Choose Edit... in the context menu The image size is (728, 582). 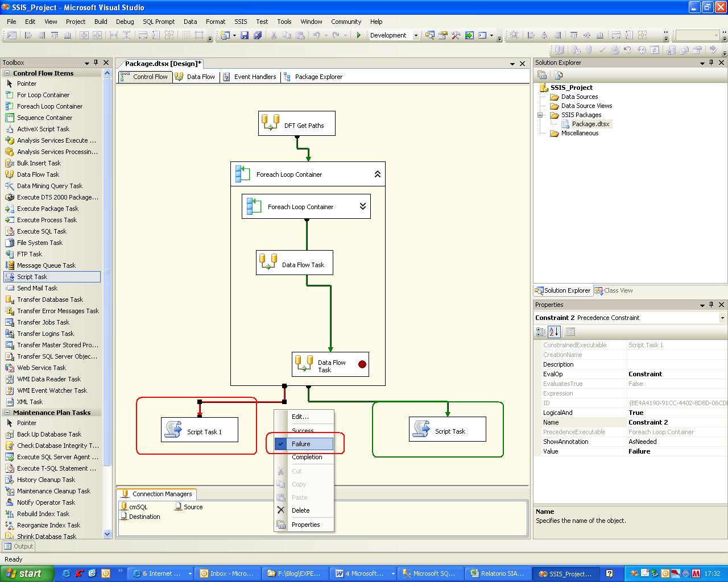[304, 417]
